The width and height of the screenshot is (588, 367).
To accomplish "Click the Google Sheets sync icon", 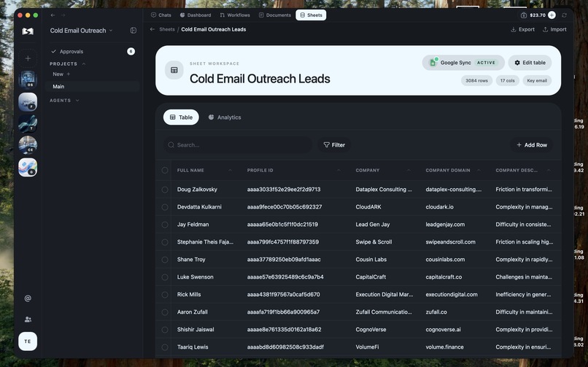I will point(433,63).
